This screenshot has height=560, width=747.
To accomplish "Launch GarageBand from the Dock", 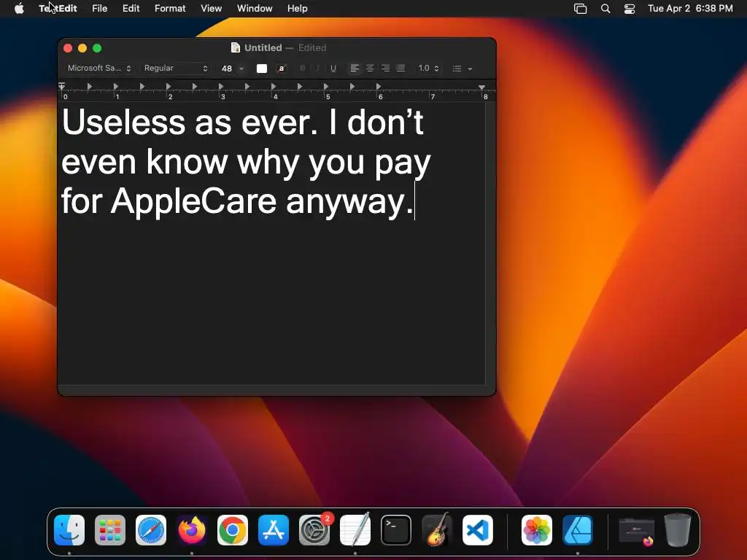I will [x=437, y=530].
